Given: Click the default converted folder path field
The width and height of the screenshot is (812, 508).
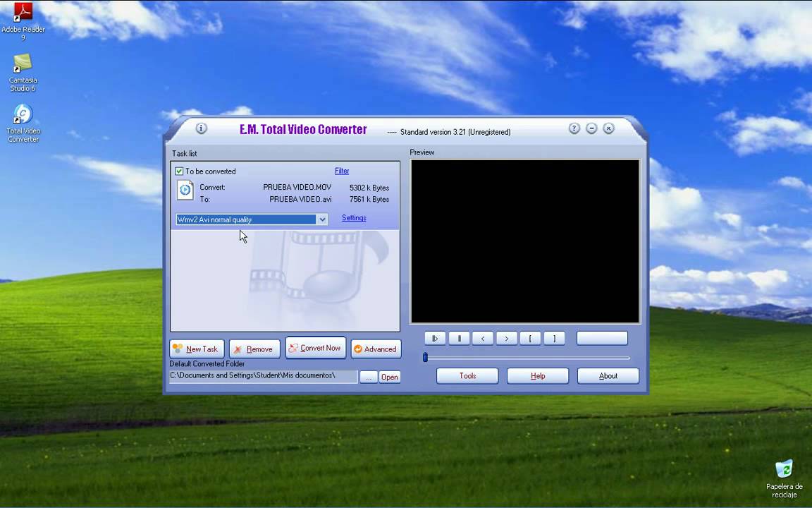Looking at the screenshot, I should tap(263, 376).
